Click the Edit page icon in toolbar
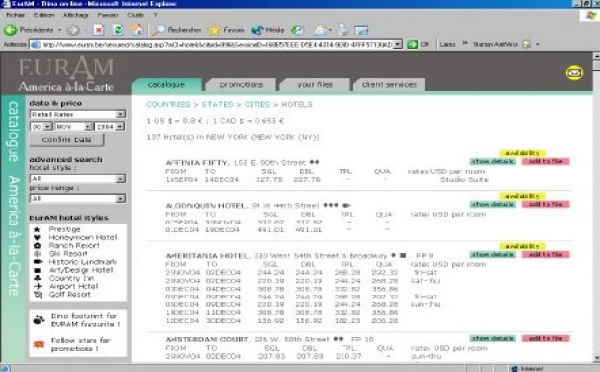600x372 pixels. coord(361,30)
